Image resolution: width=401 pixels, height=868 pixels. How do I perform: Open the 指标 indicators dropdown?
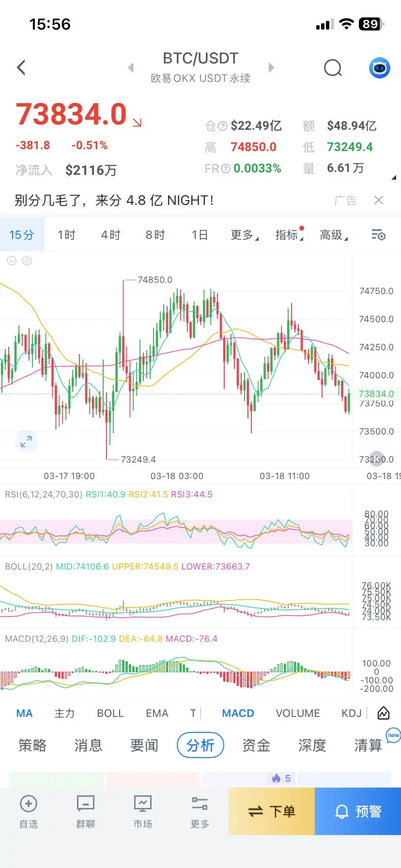(x=289, y=235)
